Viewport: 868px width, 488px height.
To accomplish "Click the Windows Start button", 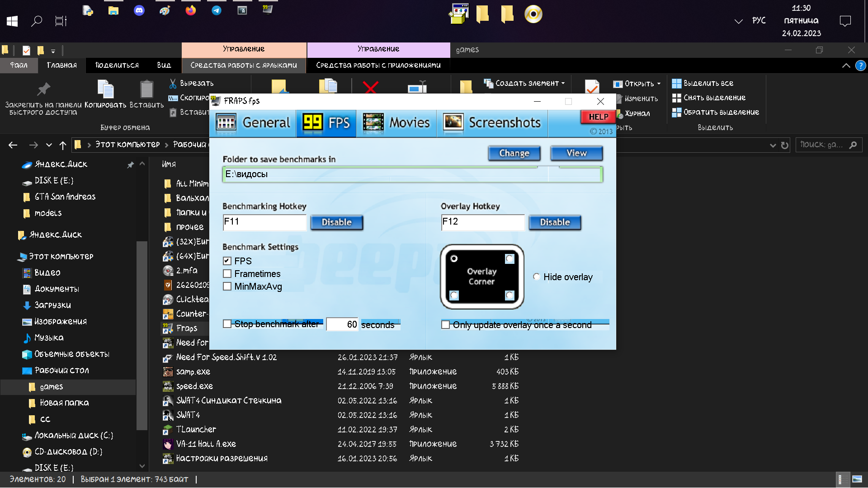I will pyautogui.click(x=12, y=21).
